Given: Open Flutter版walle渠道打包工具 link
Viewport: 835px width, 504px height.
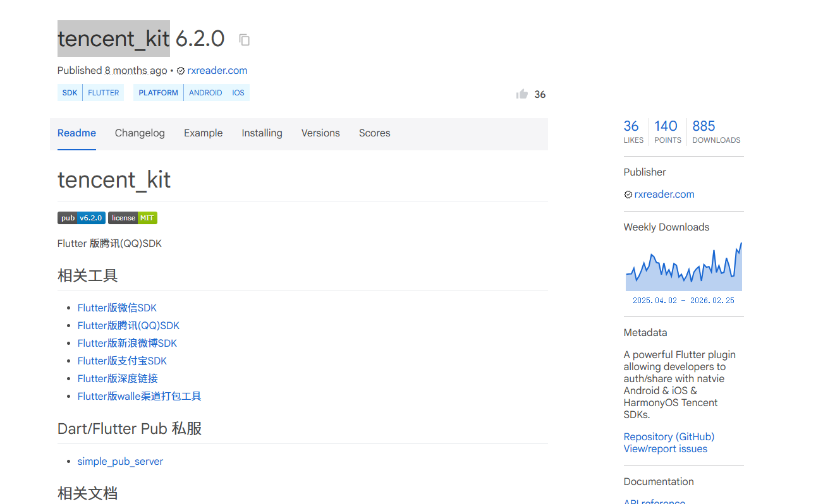Looking at the screenshot, I should pos(139,397).
